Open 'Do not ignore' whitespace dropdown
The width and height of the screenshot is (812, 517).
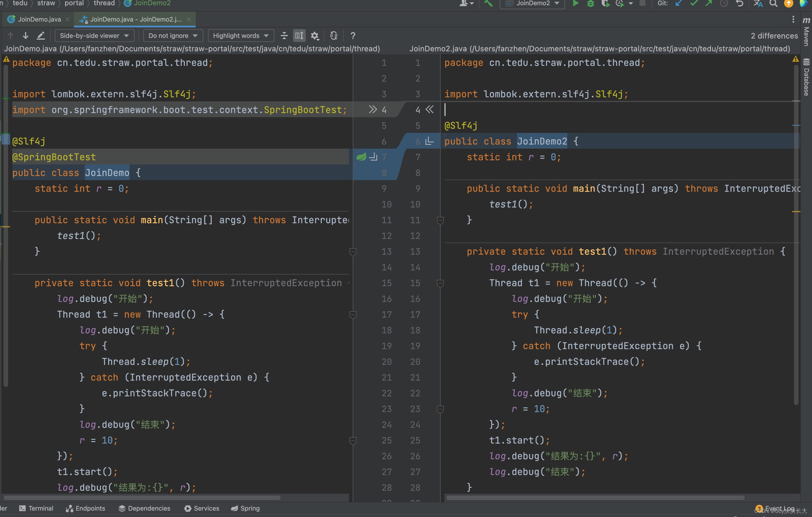[173, 36]
